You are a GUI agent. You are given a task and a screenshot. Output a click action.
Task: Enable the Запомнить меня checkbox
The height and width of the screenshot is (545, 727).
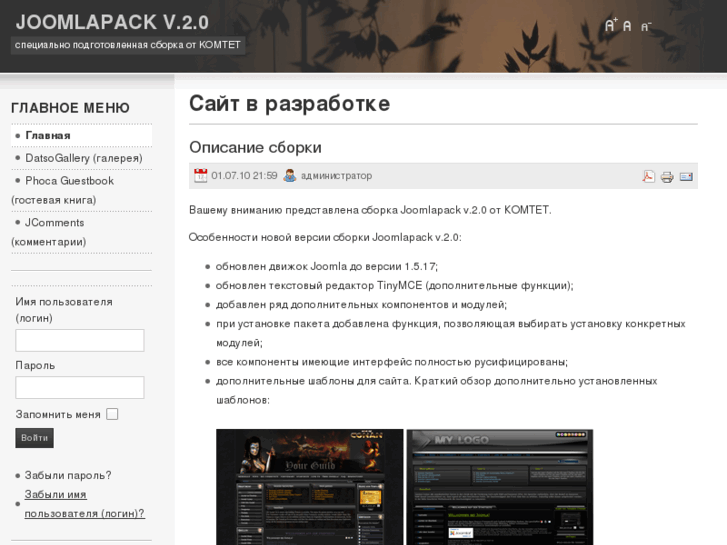[x=112, y=414]
